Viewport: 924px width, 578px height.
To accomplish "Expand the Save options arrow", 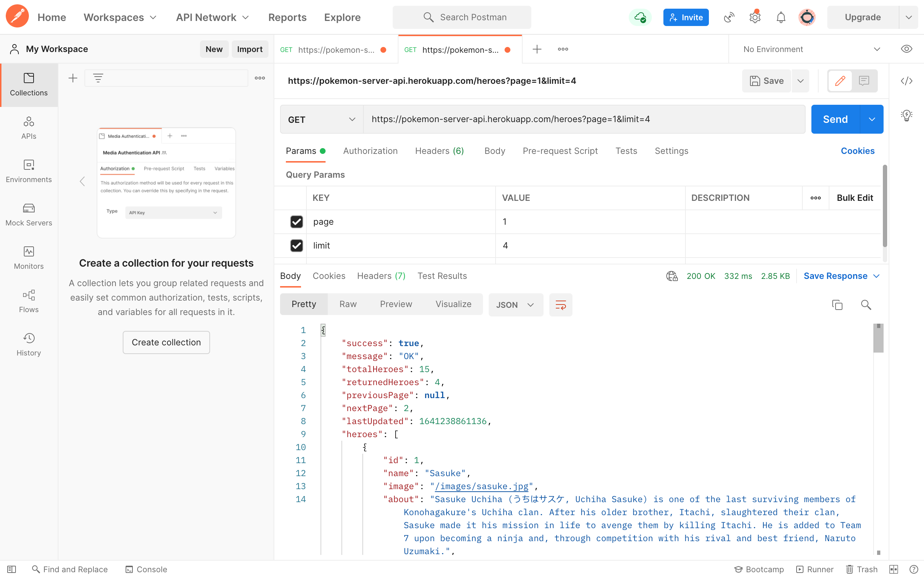I will 800,81.
